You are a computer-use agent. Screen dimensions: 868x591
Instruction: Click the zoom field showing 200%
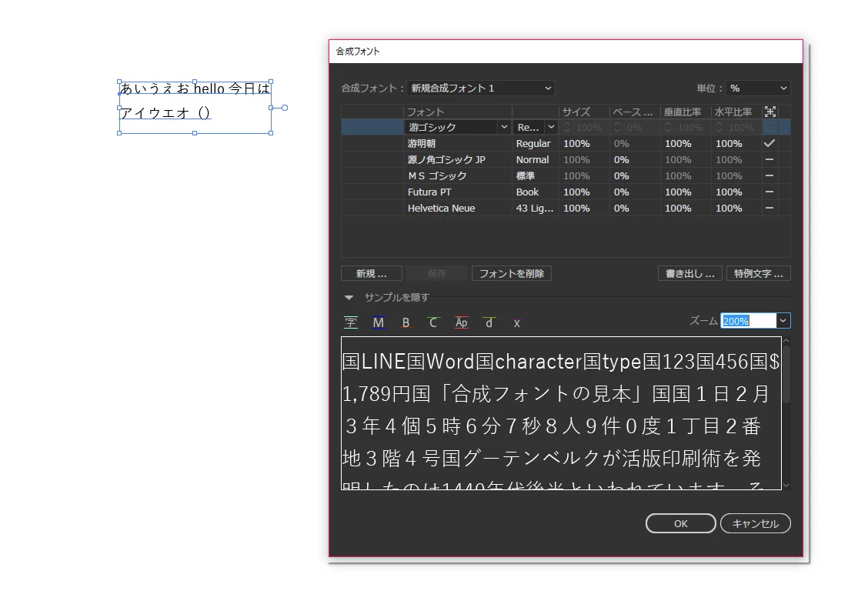coord(748,321)
